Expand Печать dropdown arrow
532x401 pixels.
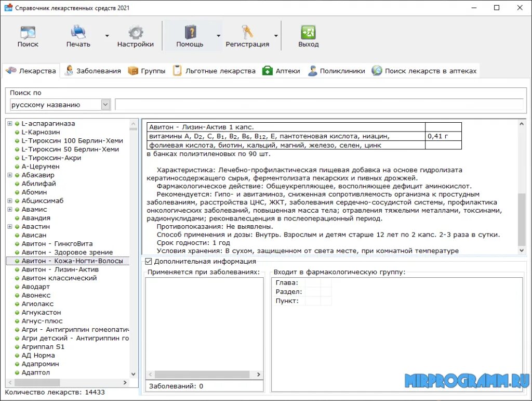click(107, 36)
